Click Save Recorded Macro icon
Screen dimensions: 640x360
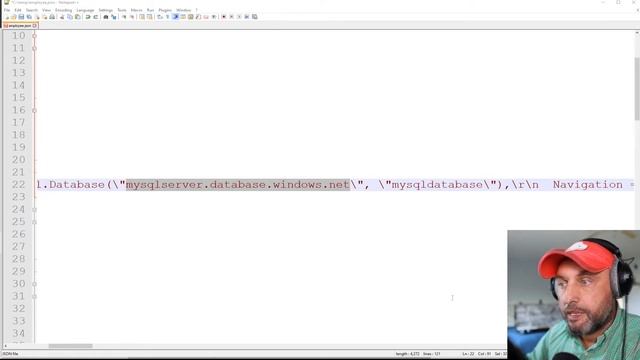(x=254, y=17)
